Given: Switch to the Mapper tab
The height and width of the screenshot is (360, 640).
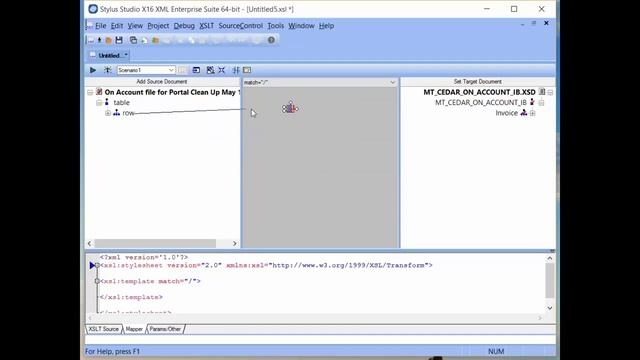Looking at the screenshot, I should pos(134,329).
